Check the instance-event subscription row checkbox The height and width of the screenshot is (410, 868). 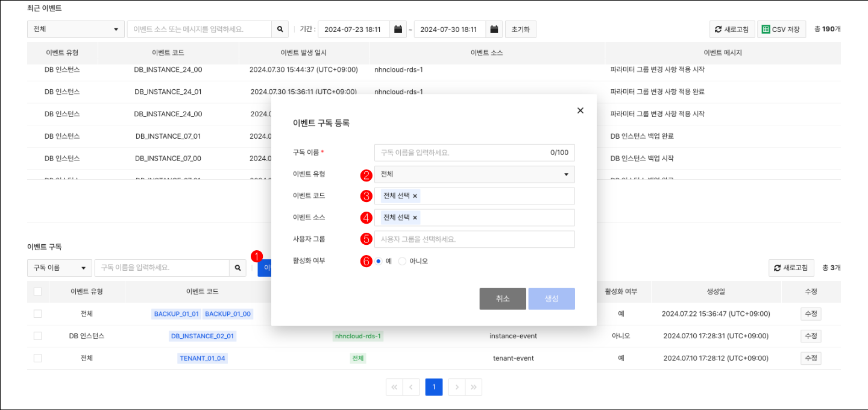tap(38, 336)
